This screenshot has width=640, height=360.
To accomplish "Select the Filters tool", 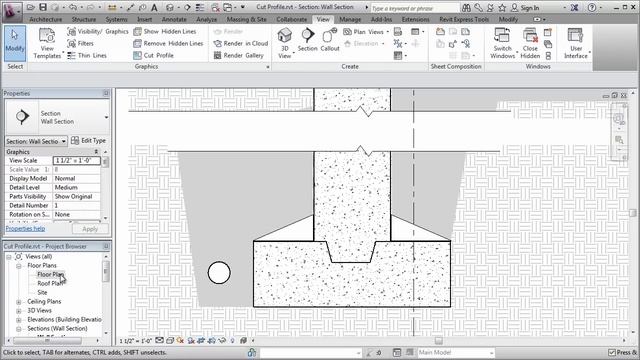I will [80, 43].
